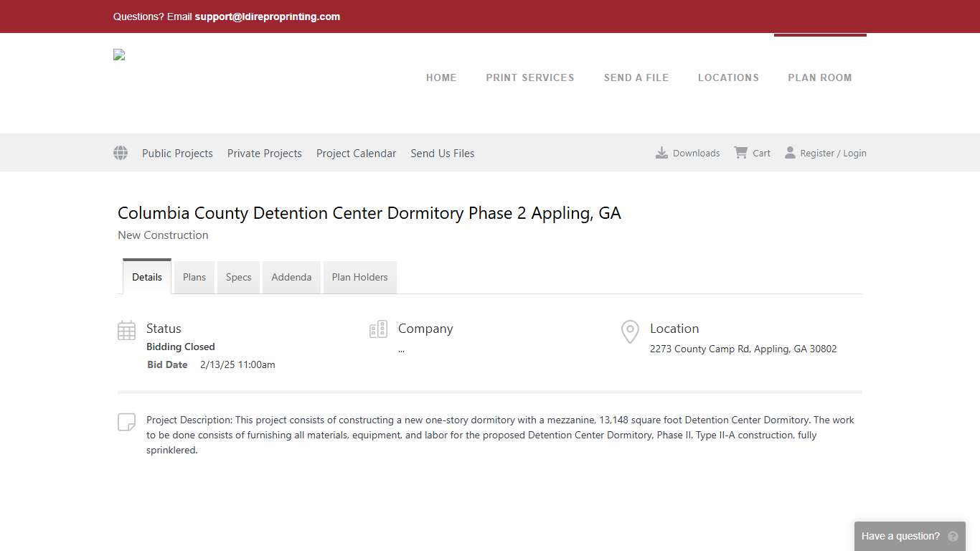Open the Project Calendar page
The height and width of the screenshot is (551, 980).
coord(356,153)
